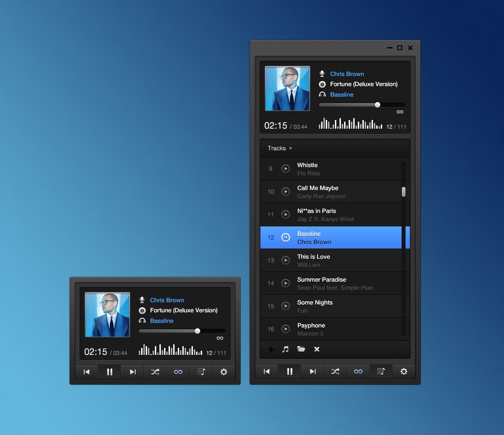The width and height of the screenshot is (504, 435).
Task: Click headphones icon in mini player
Action: pos(142,321)
